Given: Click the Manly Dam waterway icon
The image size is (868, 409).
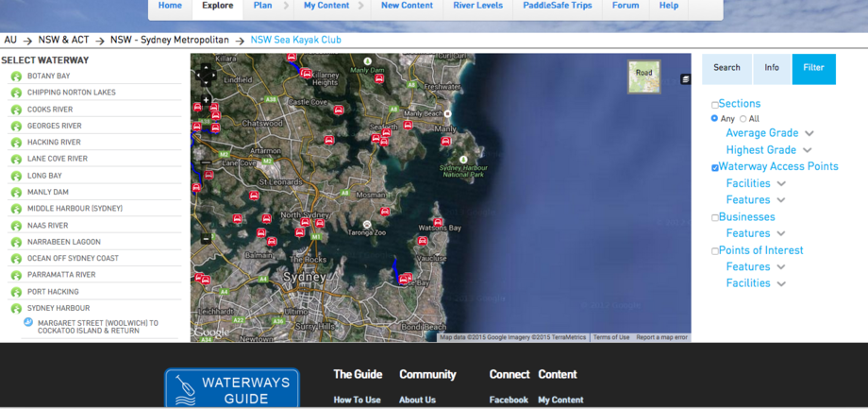Looking at the screenshot, I should pyautogui.click(x=16, y=193).
